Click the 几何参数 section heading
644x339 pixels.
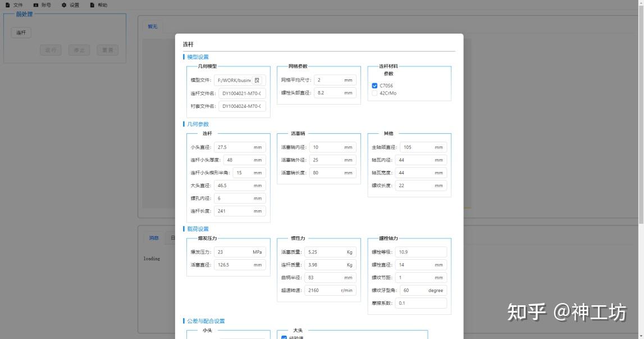coord(198,124)
